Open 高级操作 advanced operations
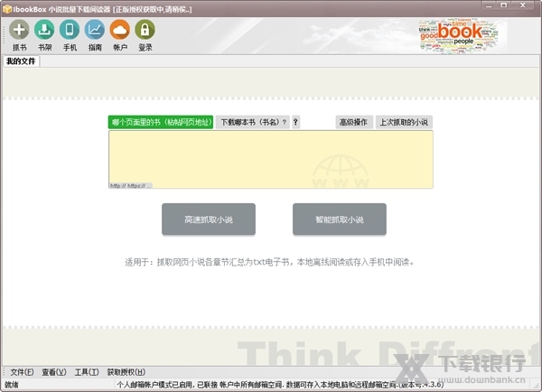Screen dimensions: 542x392 point(354,122)
